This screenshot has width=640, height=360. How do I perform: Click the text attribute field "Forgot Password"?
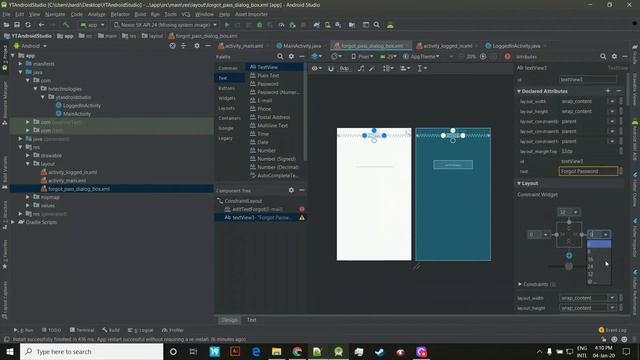(588, 171)
